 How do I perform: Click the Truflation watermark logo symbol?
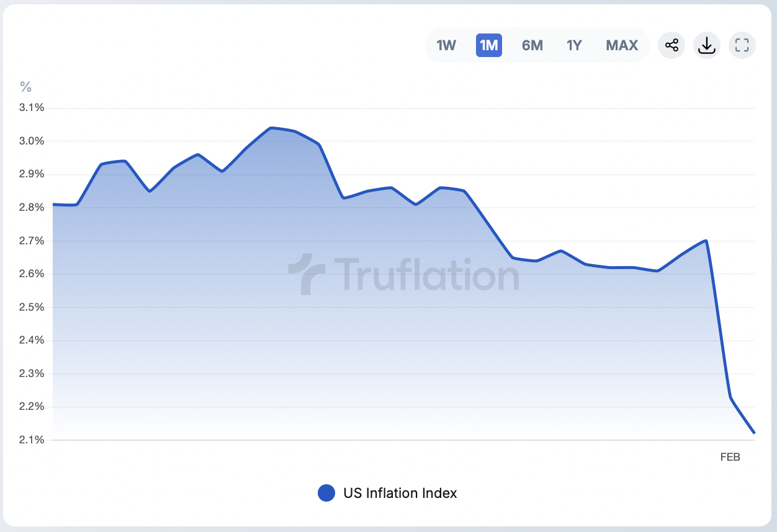(x=307, y=273)
